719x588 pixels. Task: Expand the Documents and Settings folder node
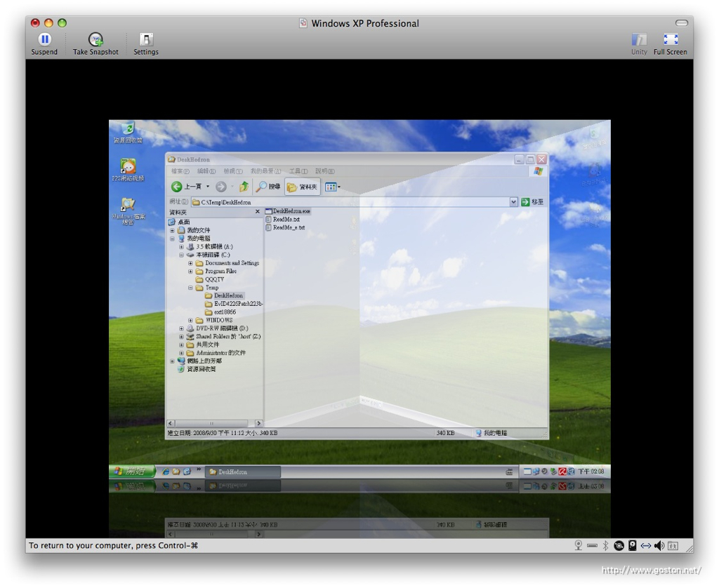(x=191, y=263)
